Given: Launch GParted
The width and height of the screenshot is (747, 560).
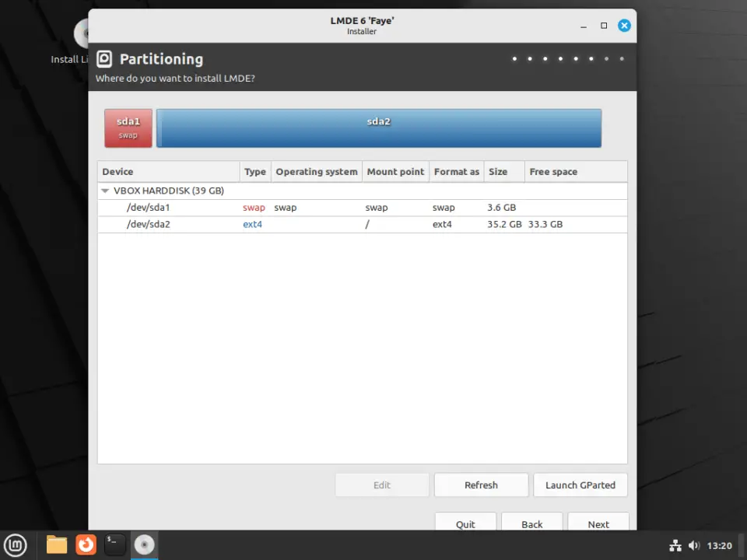Looking at the screenshot, I should [x=580, y=485].
